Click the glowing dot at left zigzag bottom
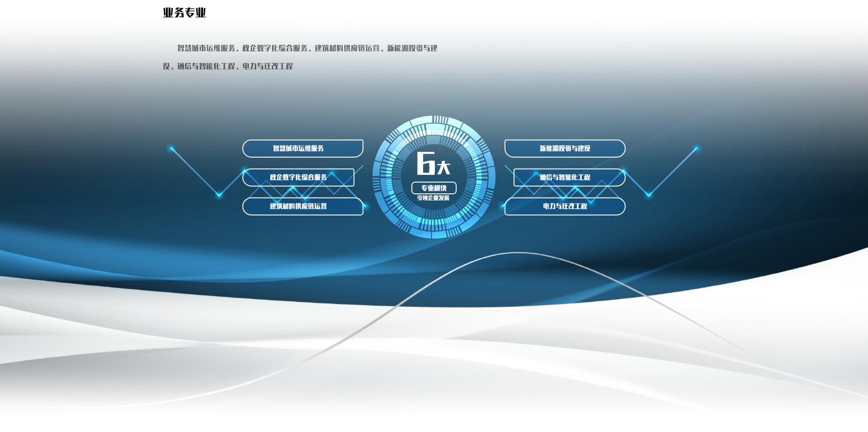Viewport: 868px width, 432px height. click(219, 195)
